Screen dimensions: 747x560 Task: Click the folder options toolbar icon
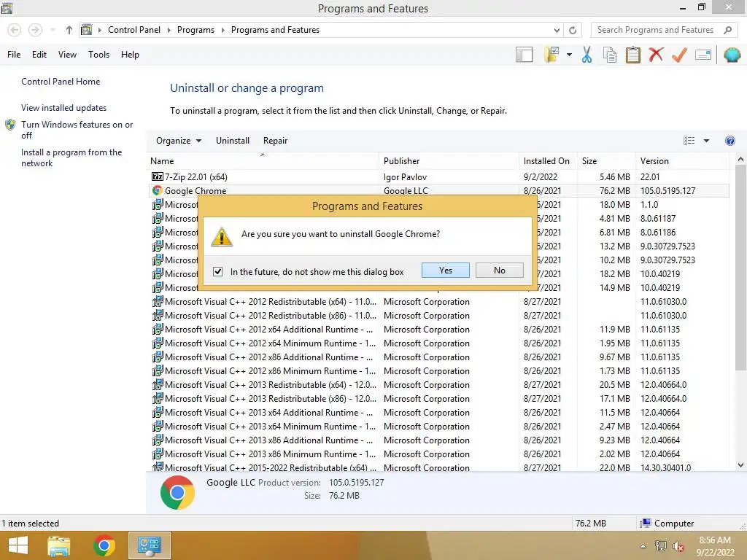[551, 55]
